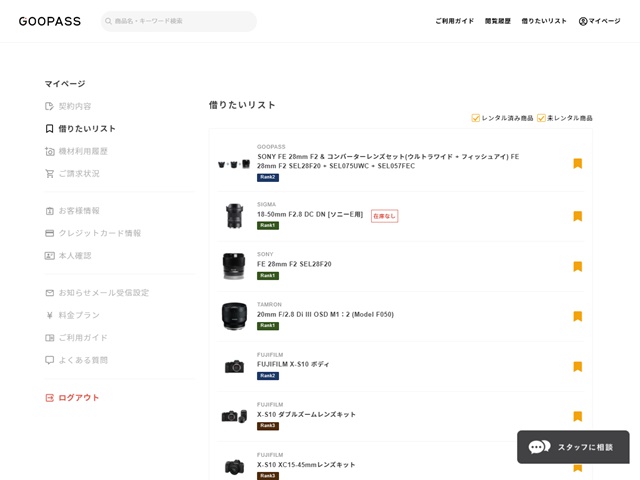Click the 契約内容 document icon
The height and width of the screenshot is (480, 640).
click(x=49, y=106)
